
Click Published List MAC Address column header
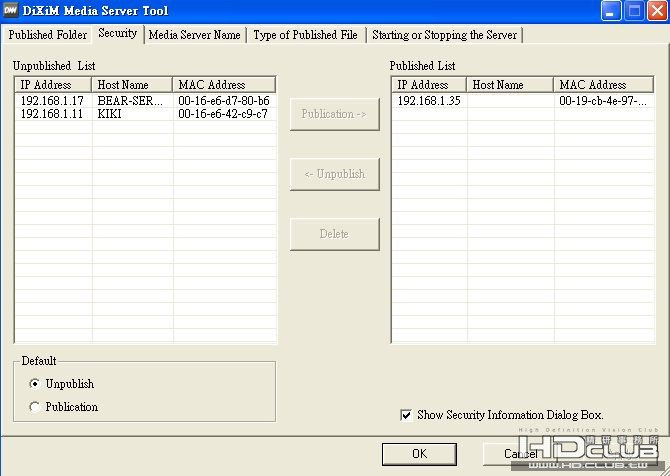click(x=604, y=85)
